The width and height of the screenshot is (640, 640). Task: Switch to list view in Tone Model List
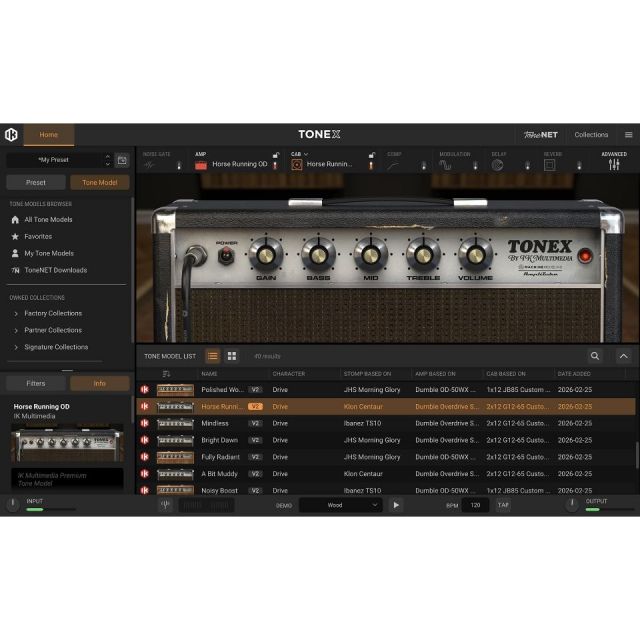[x=213, y=356]
